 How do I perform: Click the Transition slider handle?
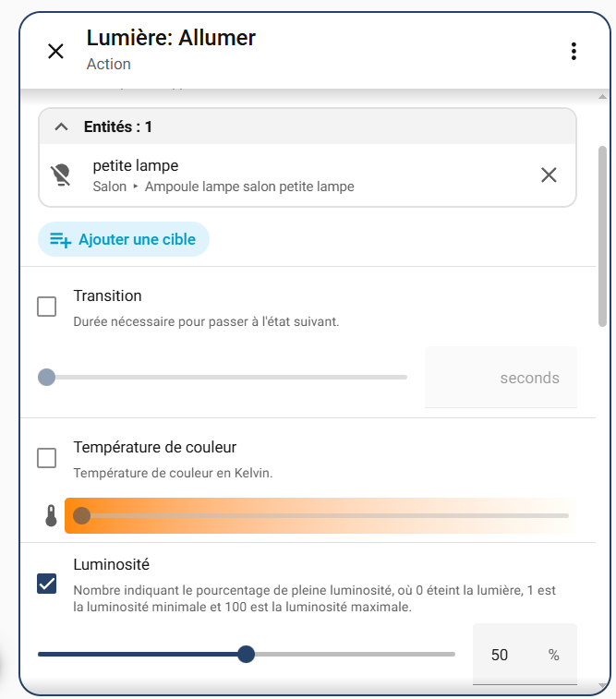pyautogui.click(x=46, y=377)
